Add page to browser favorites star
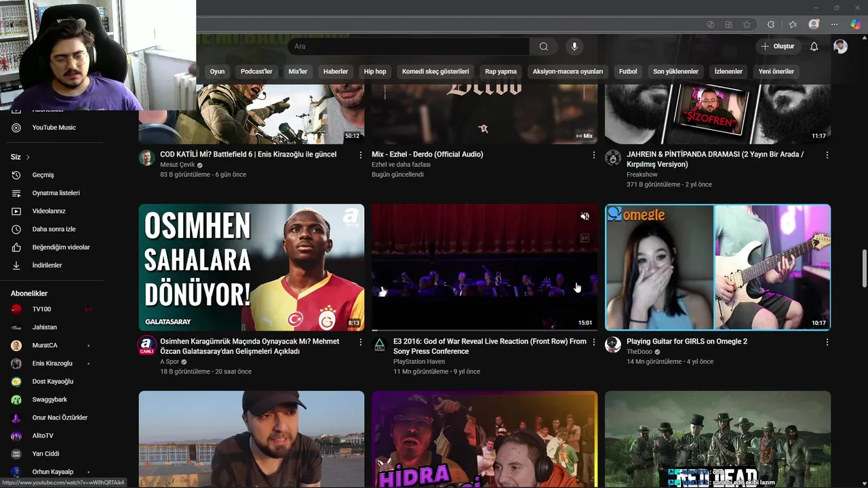This screenshot has width=868, height=488. tap(747, 24)
